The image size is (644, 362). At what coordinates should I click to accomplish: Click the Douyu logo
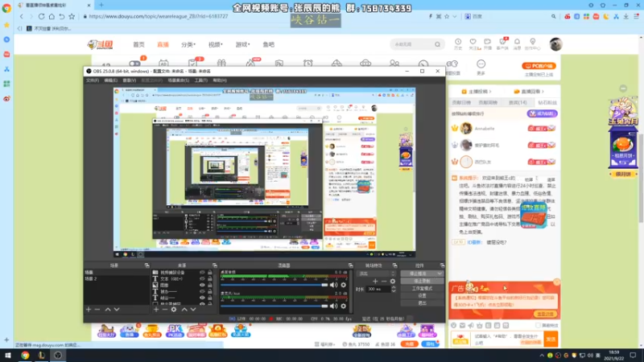[x=100, y=44]
